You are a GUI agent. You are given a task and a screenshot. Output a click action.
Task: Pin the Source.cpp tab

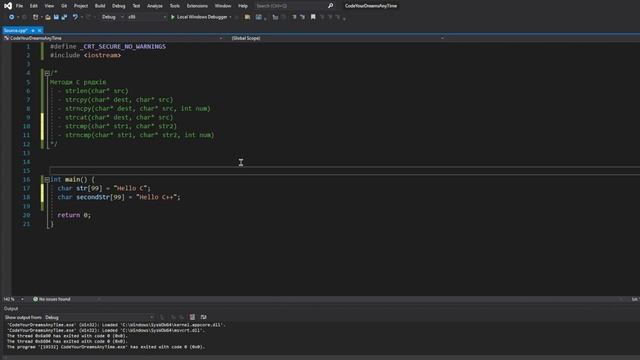(x=33, y=31)
